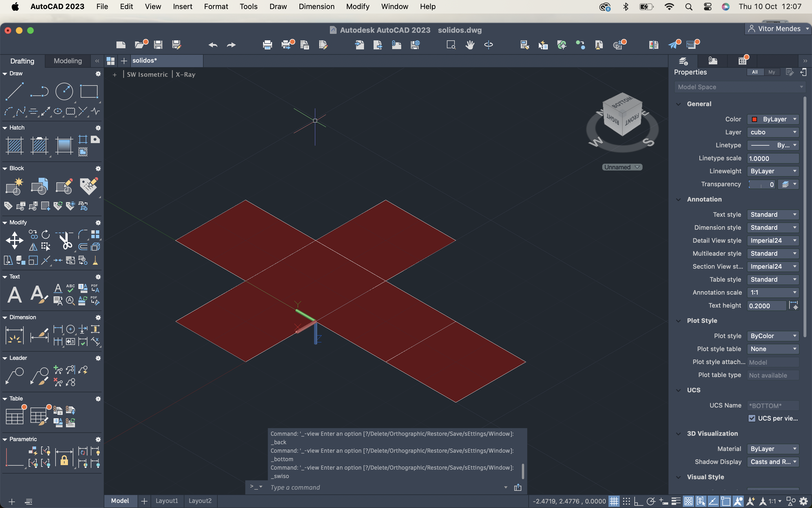Open the Annotation scale 1:1 dropdown in Properties

[x=773, y=292]
